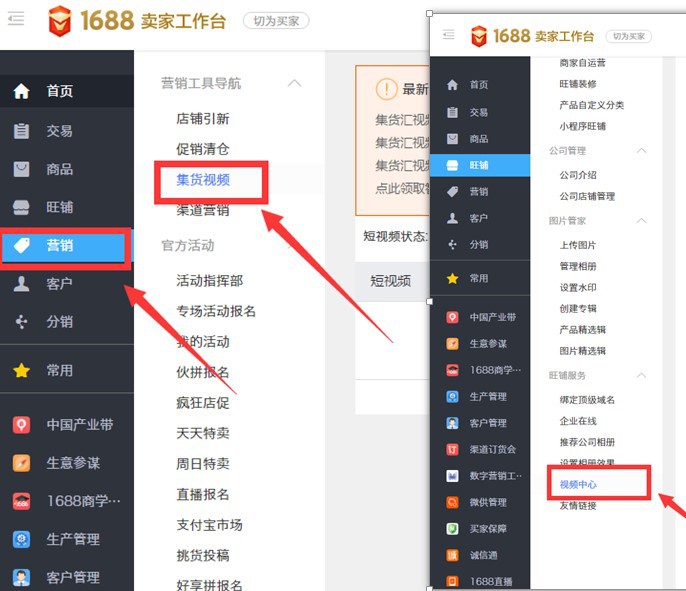Click the 商品 bag icon in left window
Image resolution: width=686 pixels, height=591 pixels.
coord(21,169)
